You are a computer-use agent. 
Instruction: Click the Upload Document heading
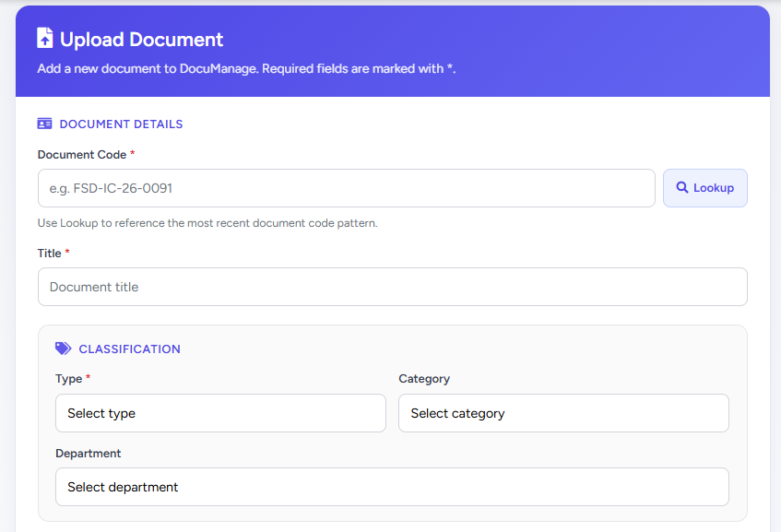[141, 40]
